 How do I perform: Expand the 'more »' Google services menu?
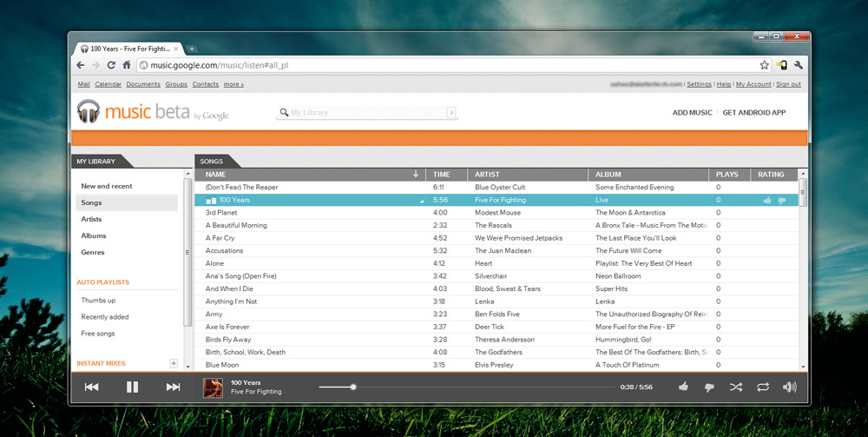coord(233,84)
